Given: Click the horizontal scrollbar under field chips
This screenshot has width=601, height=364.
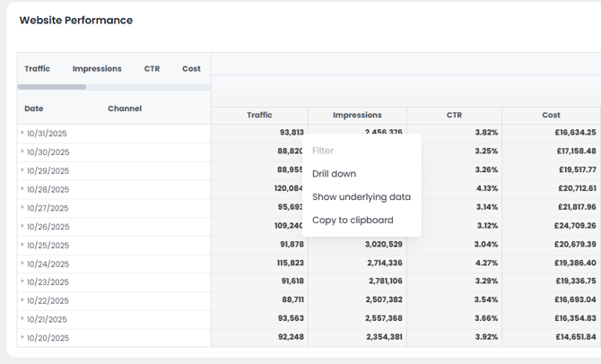Looking at the screenshot, I should pyautogui.click(x=52, y=87).
